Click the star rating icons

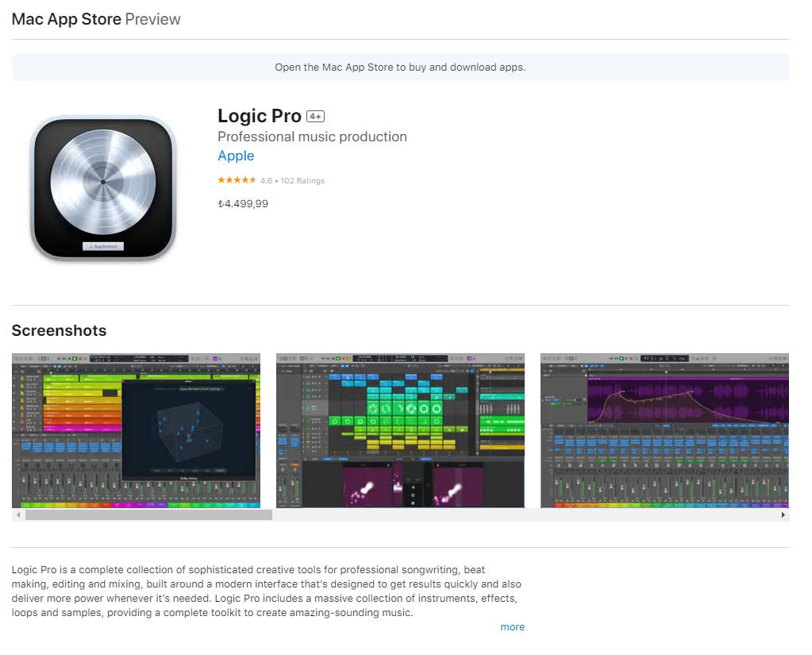tap(237, 180)
